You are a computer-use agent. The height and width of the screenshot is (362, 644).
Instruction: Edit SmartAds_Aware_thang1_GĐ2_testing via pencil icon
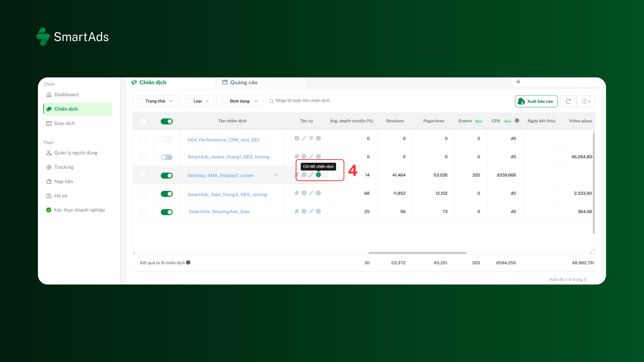click(311, 156)
